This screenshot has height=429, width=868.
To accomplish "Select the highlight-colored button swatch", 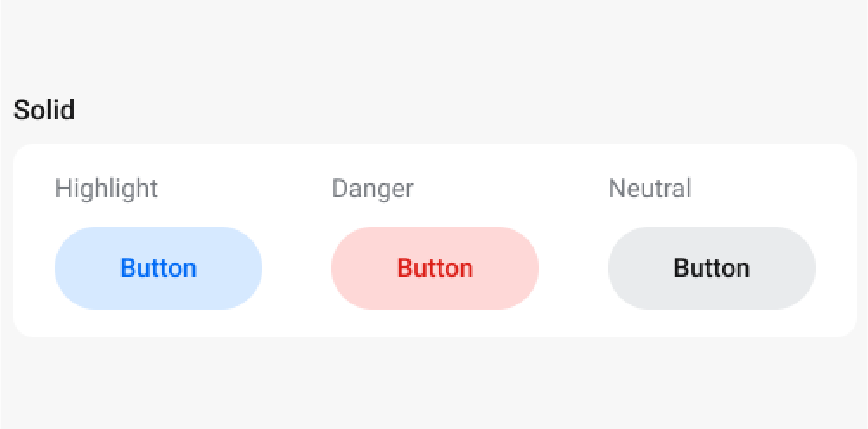I will coord(158,268).
